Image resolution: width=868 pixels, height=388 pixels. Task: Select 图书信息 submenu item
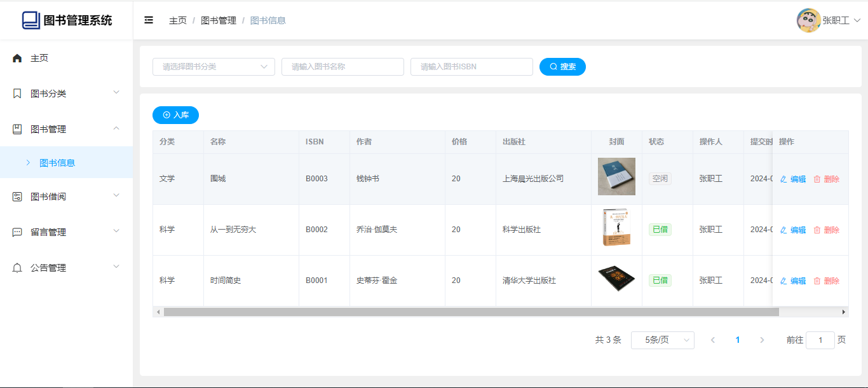point(57,163)
